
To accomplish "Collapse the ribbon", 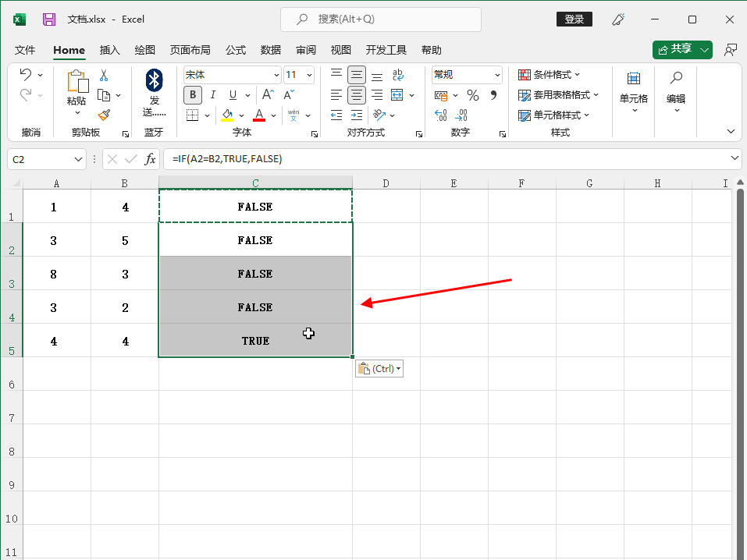I will (x=731, y=132).
